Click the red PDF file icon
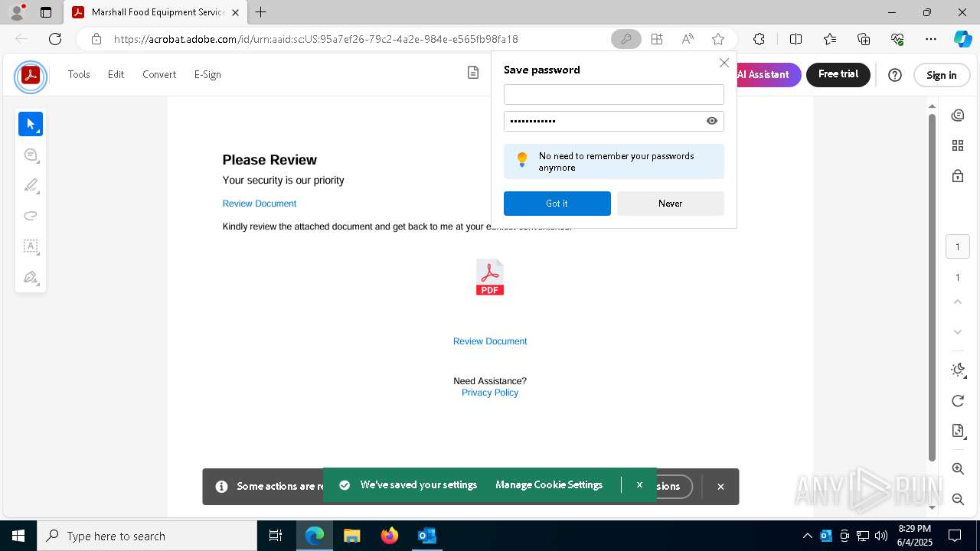The width and height of the screenshot is (980, 551). pos(490,277)
